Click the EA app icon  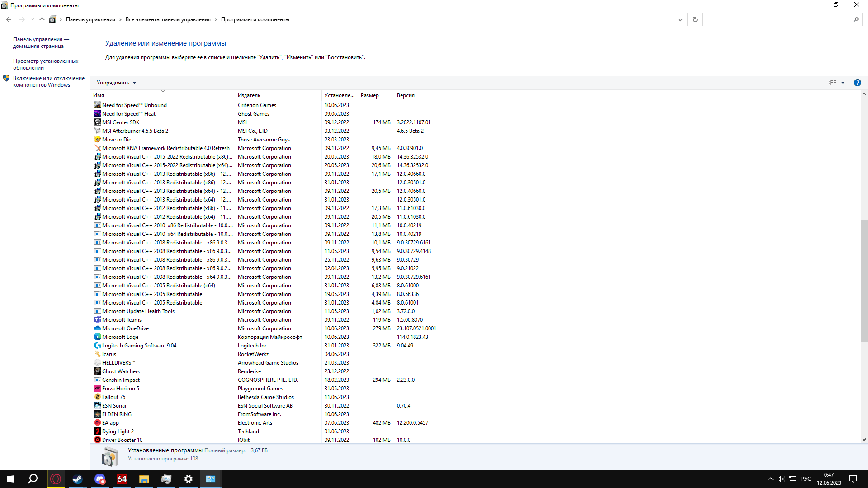(x=97, y=422)
